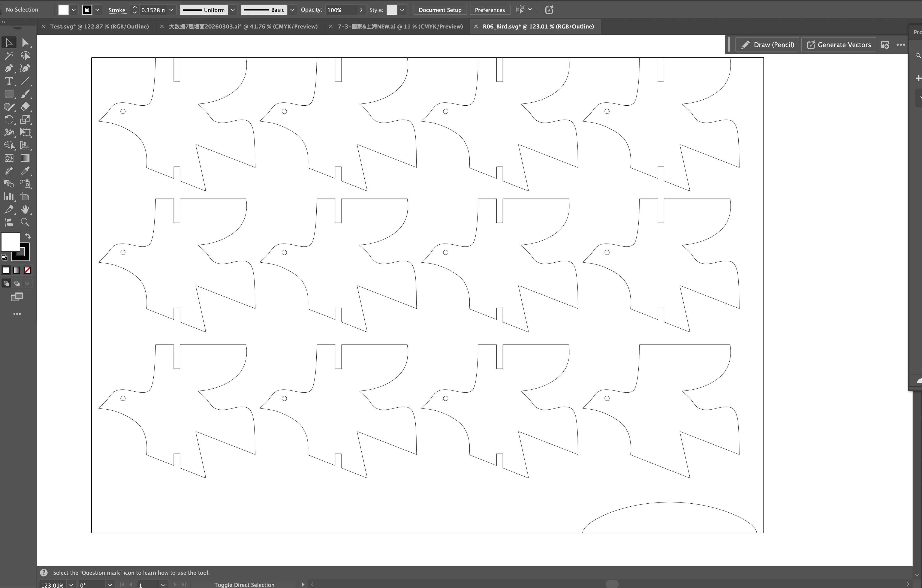Toggle swap fill and stroke colors
Image resolution: width=922 pixels, height=588 pixels.
pos(28,236)
